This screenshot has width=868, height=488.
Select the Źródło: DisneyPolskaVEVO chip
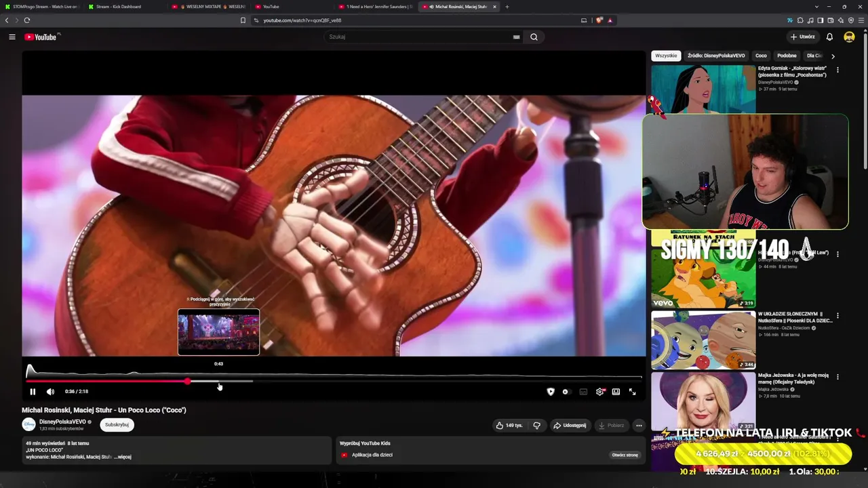click(x=716, y=56)
